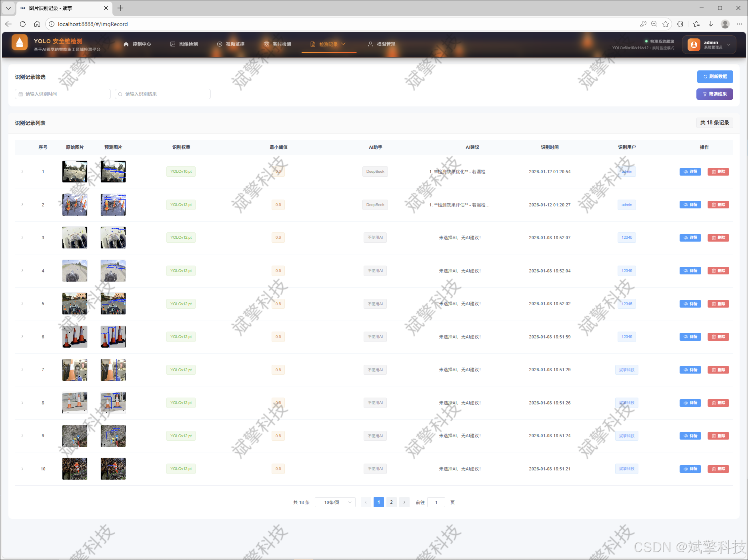Click the 刷新数据 button

tap(715, 76)
